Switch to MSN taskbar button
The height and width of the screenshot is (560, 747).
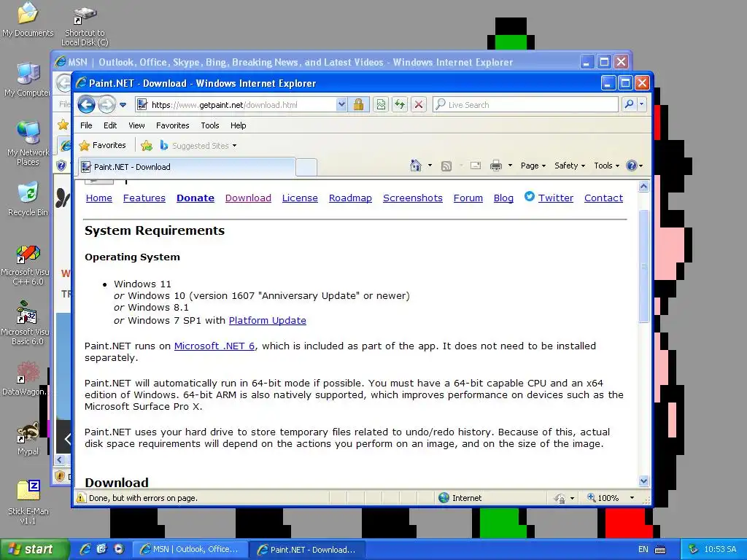190,549
